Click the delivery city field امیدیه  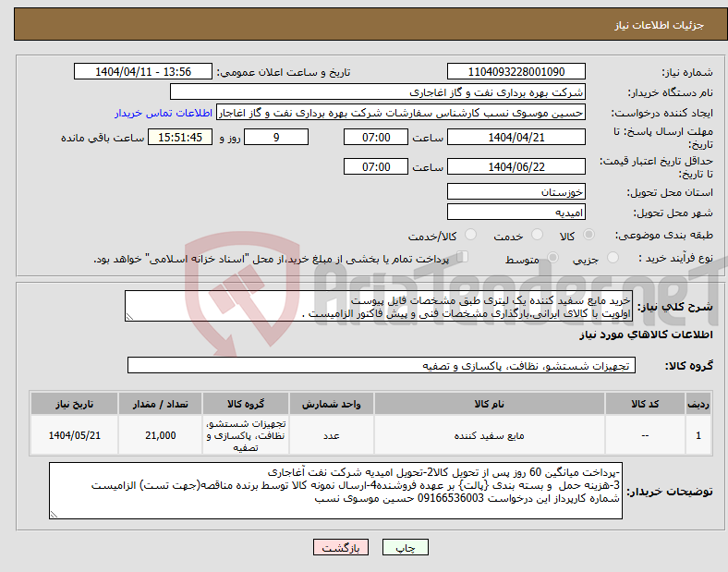(516, 213)
